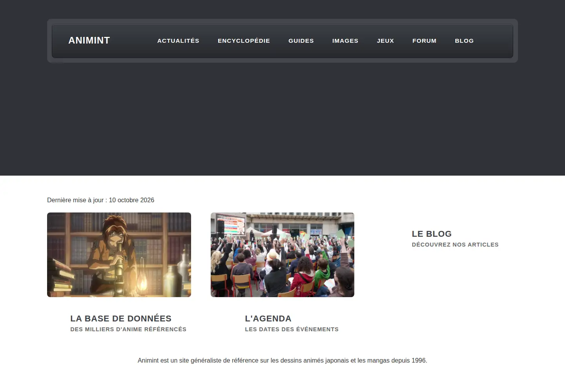The width and height of the screenshot is (565, 392).
Task: Open the La Base de Données heading
Action: (121, 318)
